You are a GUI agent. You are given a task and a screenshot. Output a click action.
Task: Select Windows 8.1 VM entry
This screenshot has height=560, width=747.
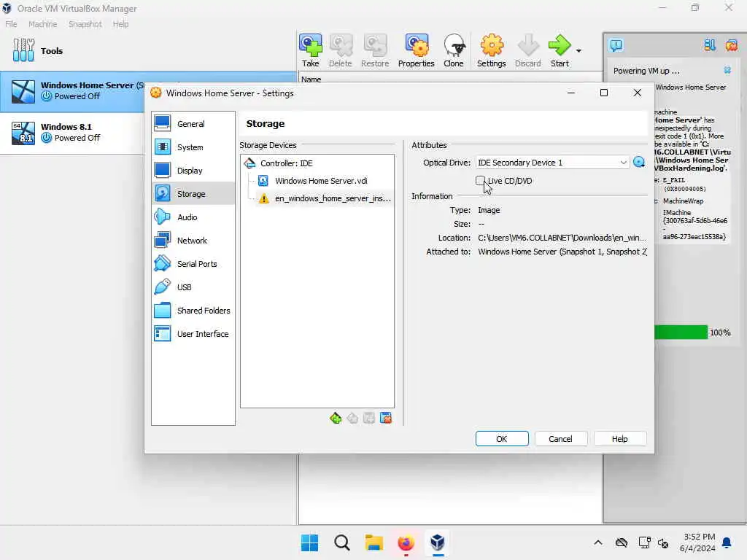[x=72, y=133]
